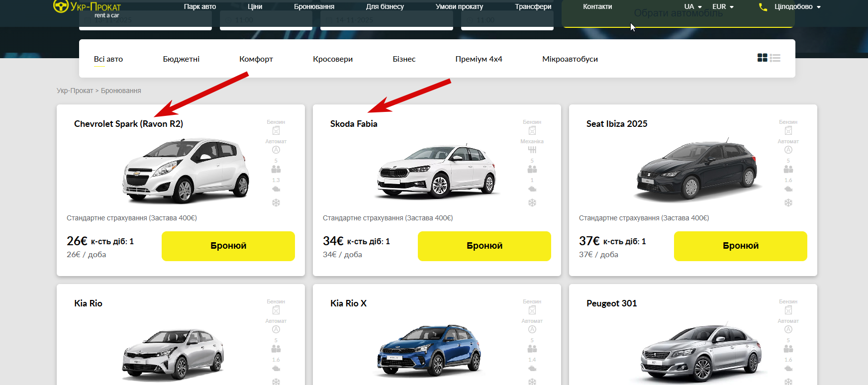868x385 pixels.
Task: Click the automatic transmission icon for Peugeot 301
Action: click(788, 329)
